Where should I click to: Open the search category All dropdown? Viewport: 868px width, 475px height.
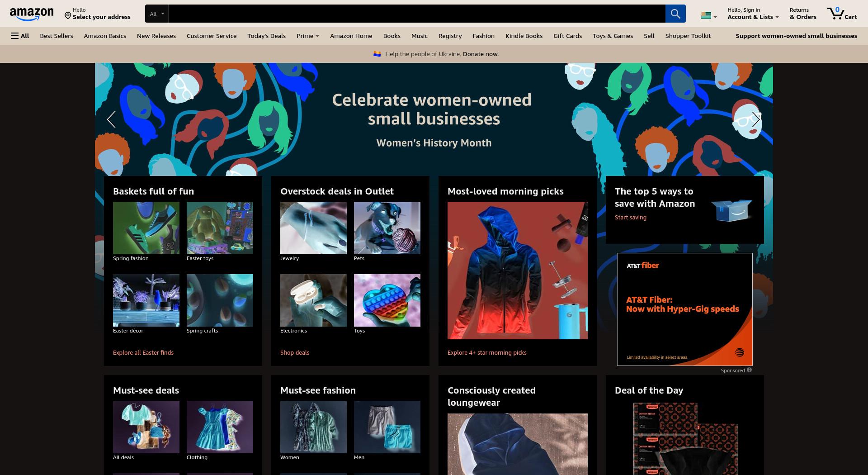[157, 14]
